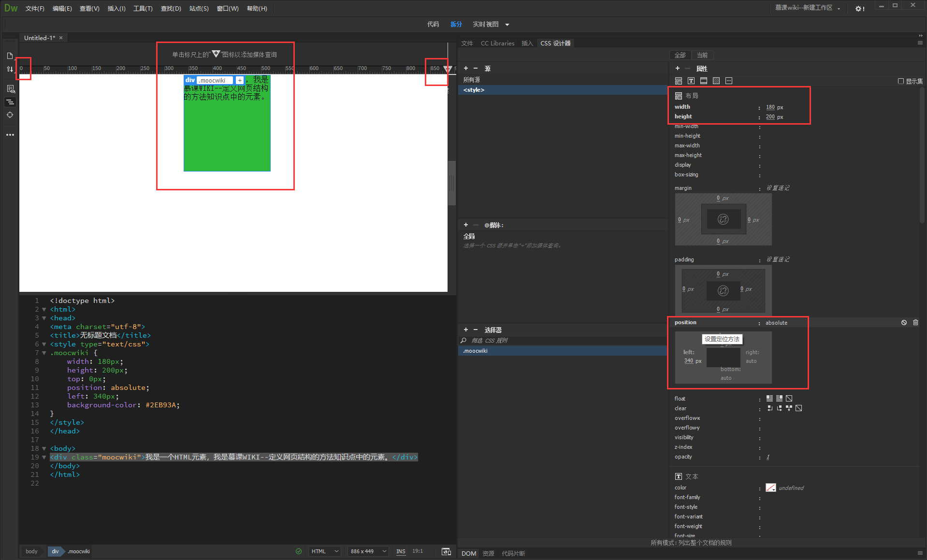Viewport: 927px width, 560px height.
Task: Click the width value 180
Action: 770,107
